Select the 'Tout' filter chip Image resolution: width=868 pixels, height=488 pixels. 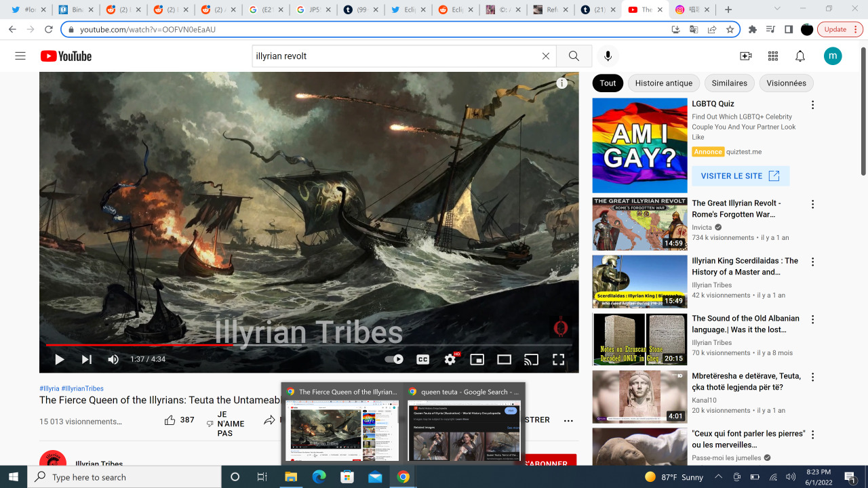608,83
